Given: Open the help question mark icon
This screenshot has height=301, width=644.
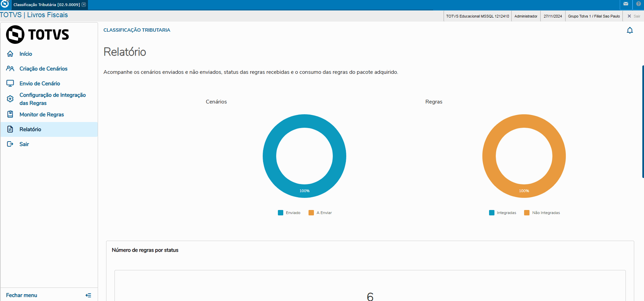Looking at the screenshot, I should 639,4.
